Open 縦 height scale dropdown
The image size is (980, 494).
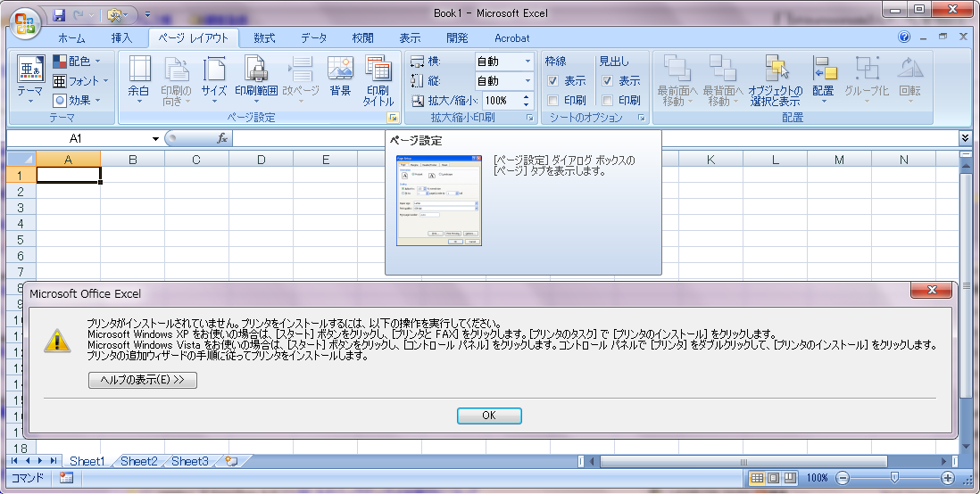(527, 80)
